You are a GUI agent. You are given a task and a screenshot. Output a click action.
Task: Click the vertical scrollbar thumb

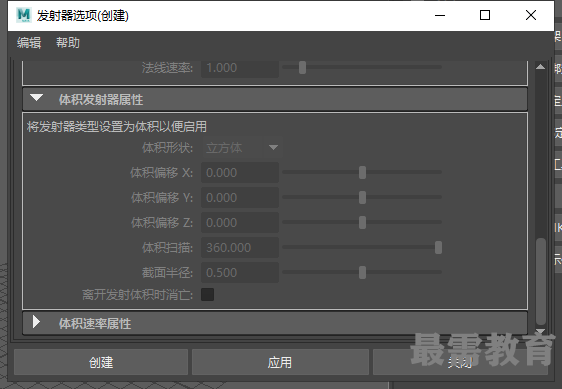coord(540,281)
